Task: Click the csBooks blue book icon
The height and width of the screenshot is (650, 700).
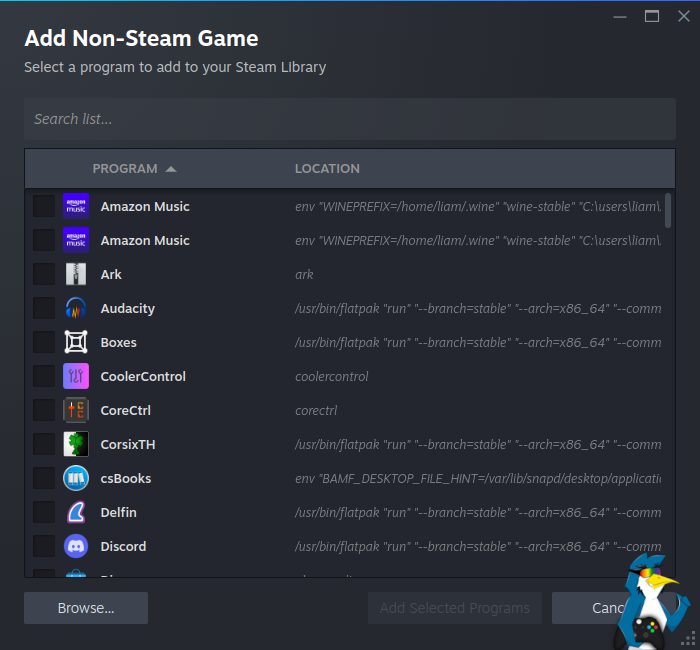Action: coord(76,478)
